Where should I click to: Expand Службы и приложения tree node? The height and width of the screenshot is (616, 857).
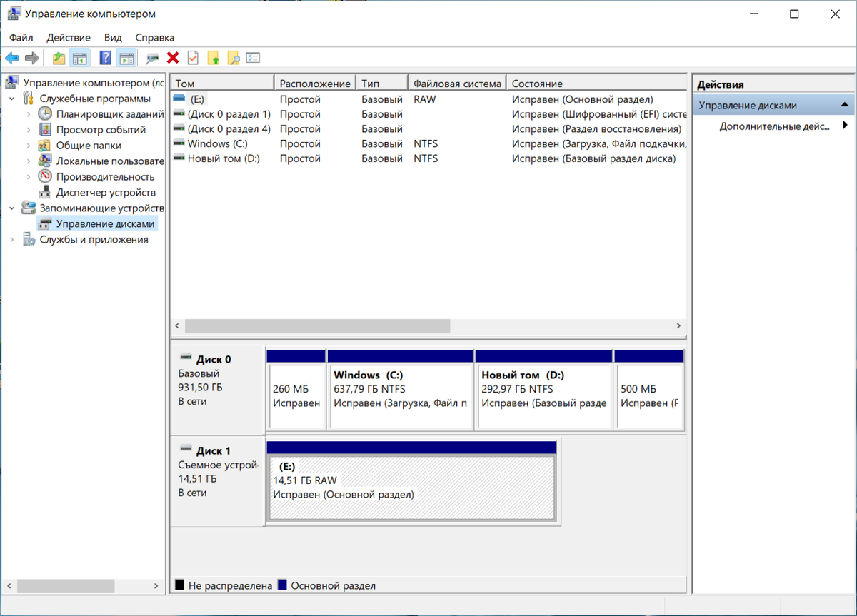point(12,240)
